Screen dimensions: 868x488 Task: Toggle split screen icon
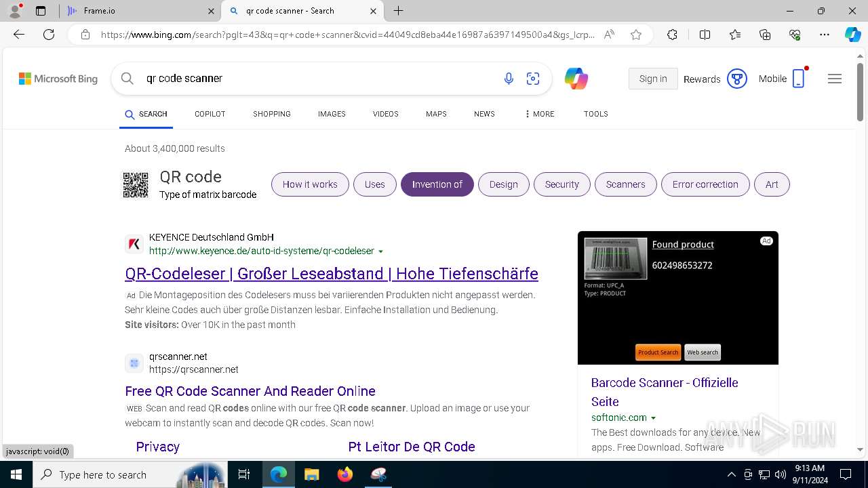705,35
